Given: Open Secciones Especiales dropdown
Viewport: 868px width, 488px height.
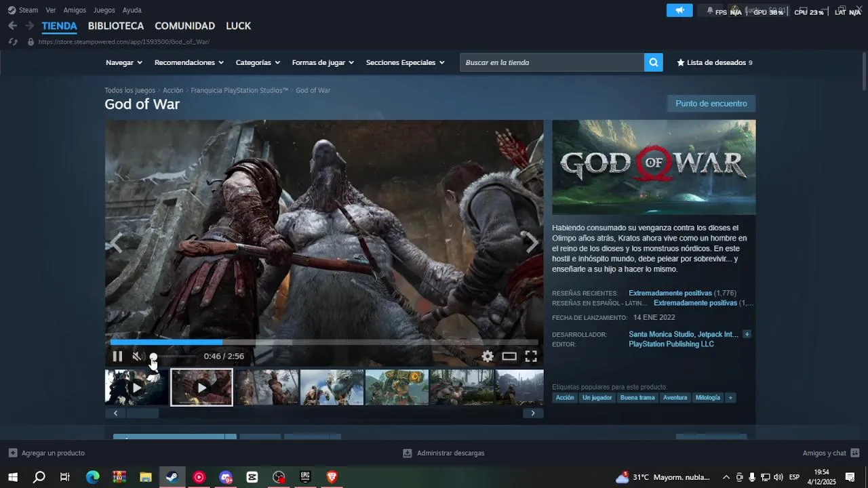Looking at the screenshot, I should [x=406, y=62].
